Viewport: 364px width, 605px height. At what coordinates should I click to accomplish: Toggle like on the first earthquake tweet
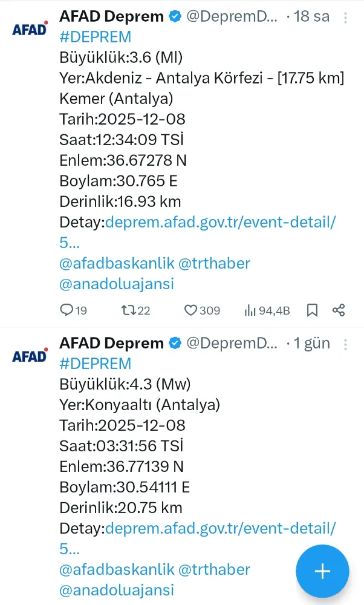point(190,310)
